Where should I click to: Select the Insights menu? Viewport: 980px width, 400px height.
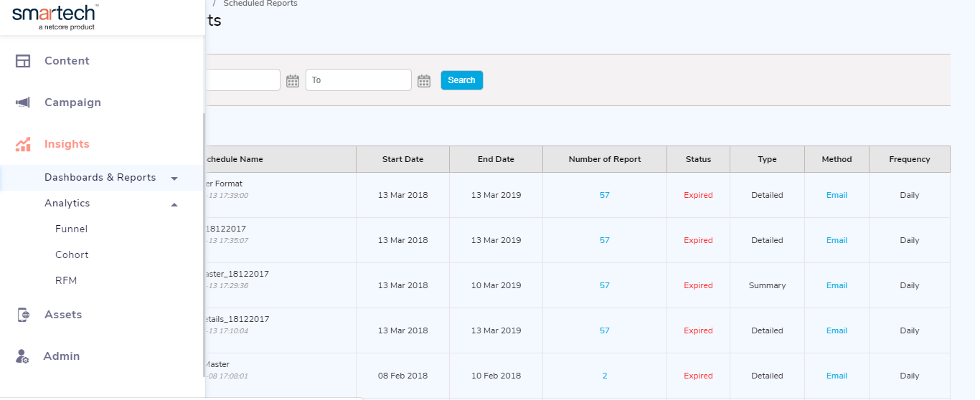[x=67, y=144]
